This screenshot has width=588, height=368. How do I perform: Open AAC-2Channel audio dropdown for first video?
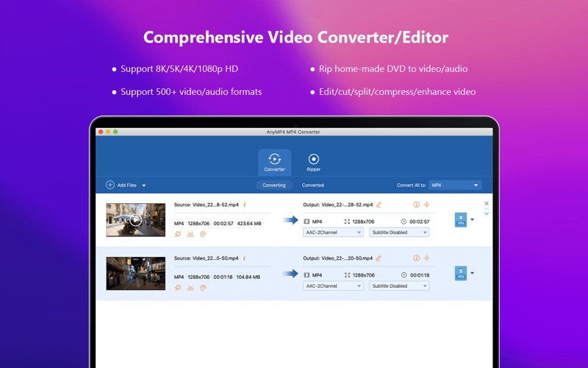point(333,232)
